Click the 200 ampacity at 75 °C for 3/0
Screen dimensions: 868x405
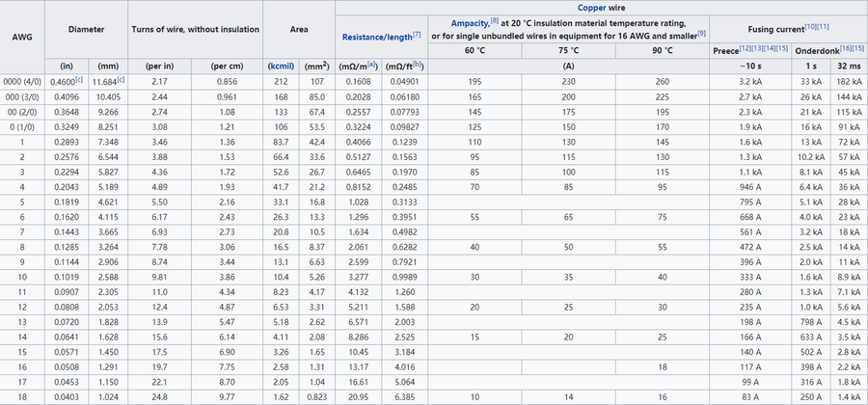568,96
